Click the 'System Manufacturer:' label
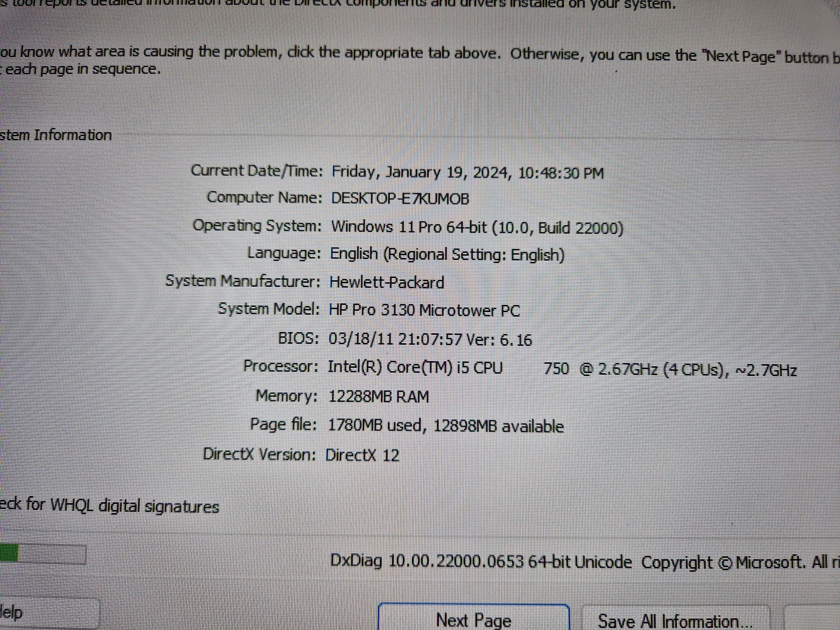 [243, 281]
